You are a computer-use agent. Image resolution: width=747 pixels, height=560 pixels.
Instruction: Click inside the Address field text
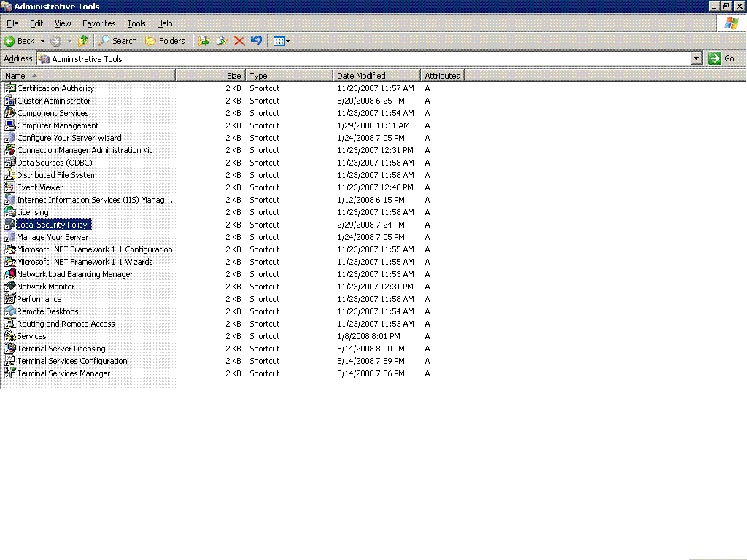point(87,58)
